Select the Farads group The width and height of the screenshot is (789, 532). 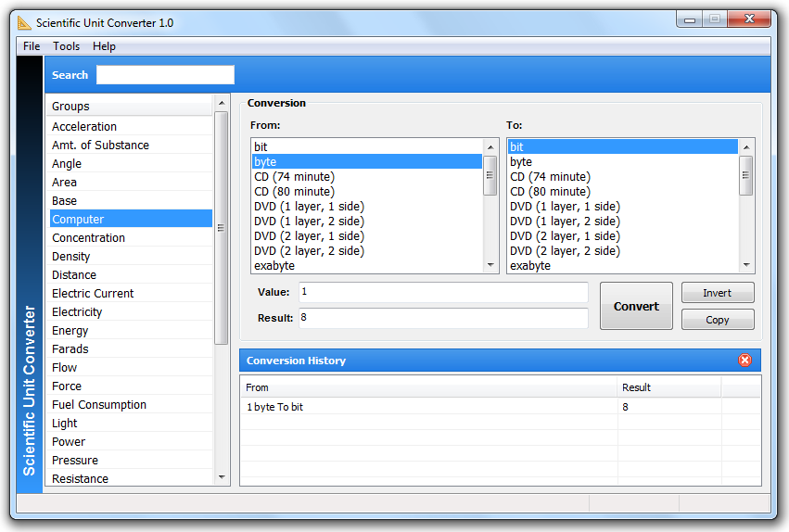point(131,349)
